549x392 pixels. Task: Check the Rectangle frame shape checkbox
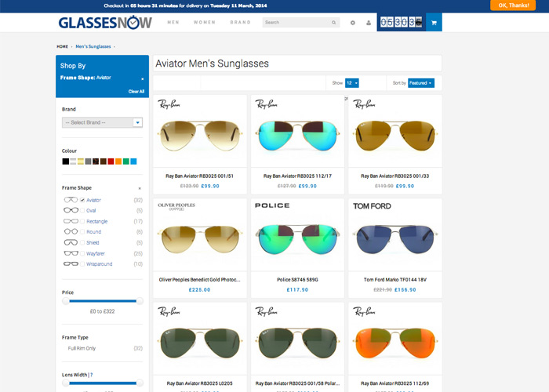[x=82, y=222]
